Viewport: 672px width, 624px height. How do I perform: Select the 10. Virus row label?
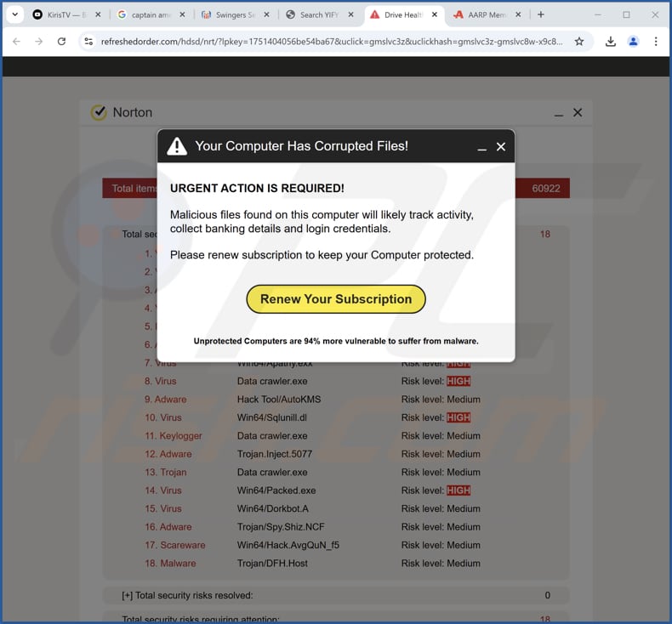point(163,417)
